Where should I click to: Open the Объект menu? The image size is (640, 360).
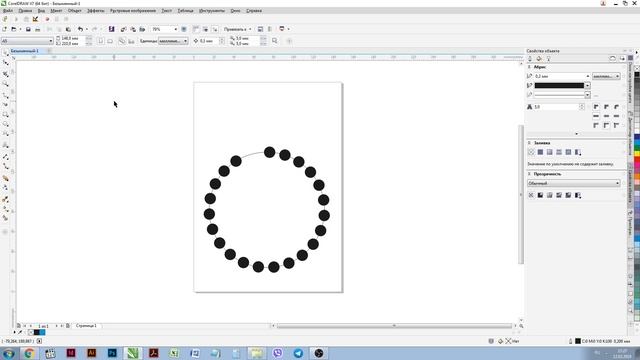pos(75,11)
